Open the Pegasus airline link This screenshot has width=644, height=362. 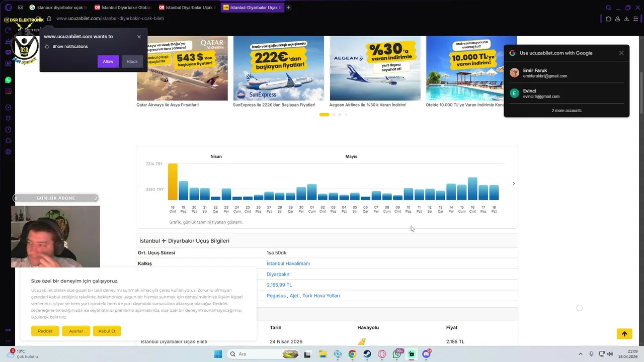(x=276, y=296)
